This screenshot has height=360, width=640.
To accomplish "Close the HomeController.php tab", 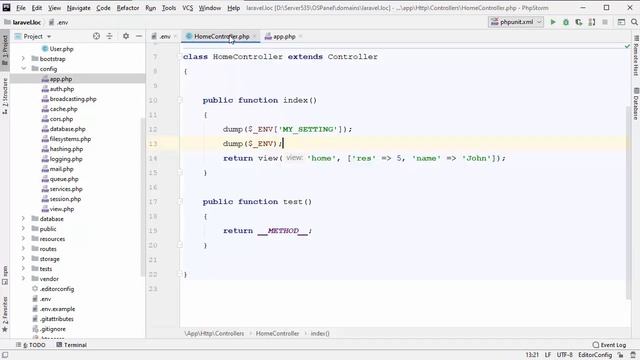I will point(254,37).
